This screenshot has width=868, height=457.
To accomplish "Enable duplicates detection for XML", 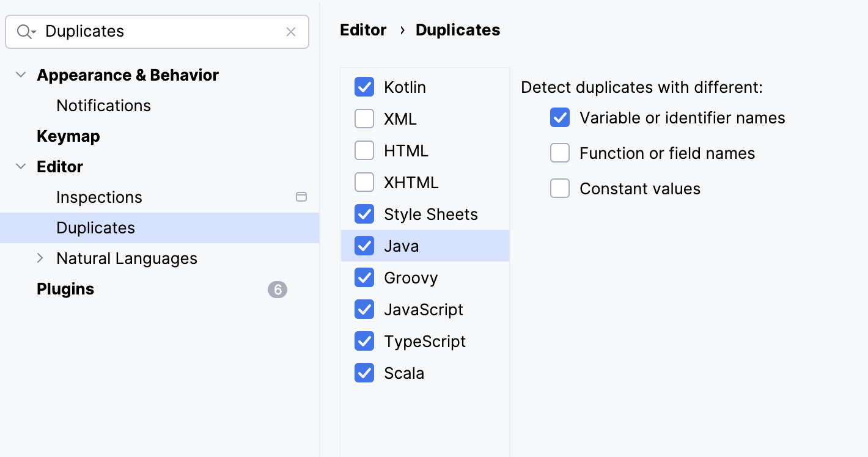I will tap(364, 119).
